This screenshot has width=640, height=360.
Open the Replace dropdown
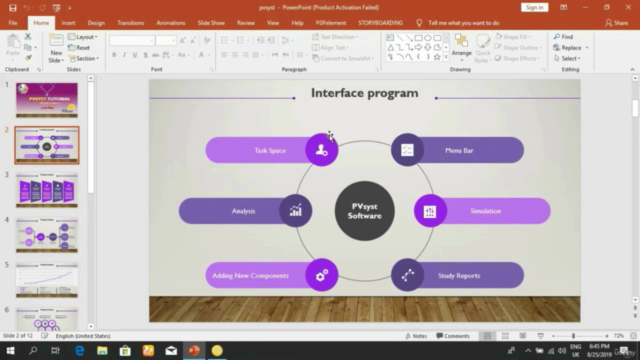point(587,48)
